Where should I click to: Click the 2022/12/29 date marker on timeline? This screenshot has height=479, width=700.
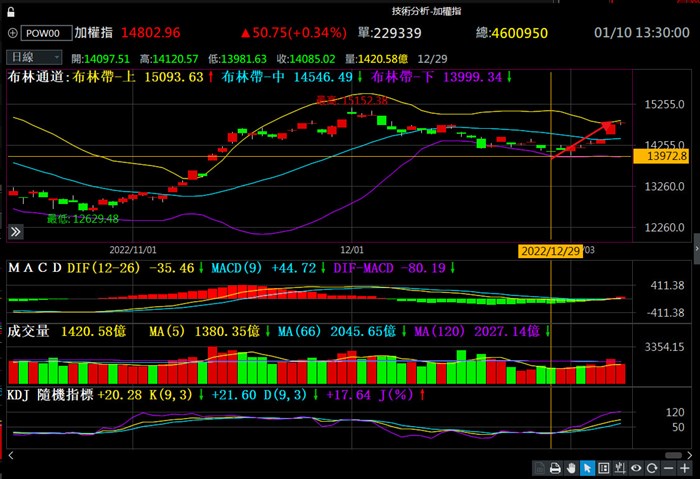549,249
